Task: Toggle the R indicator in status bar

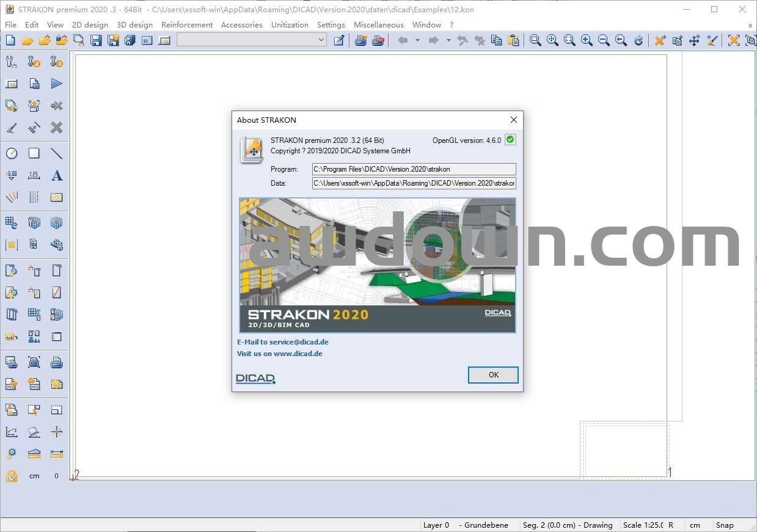Action: [x=671, y=525]
